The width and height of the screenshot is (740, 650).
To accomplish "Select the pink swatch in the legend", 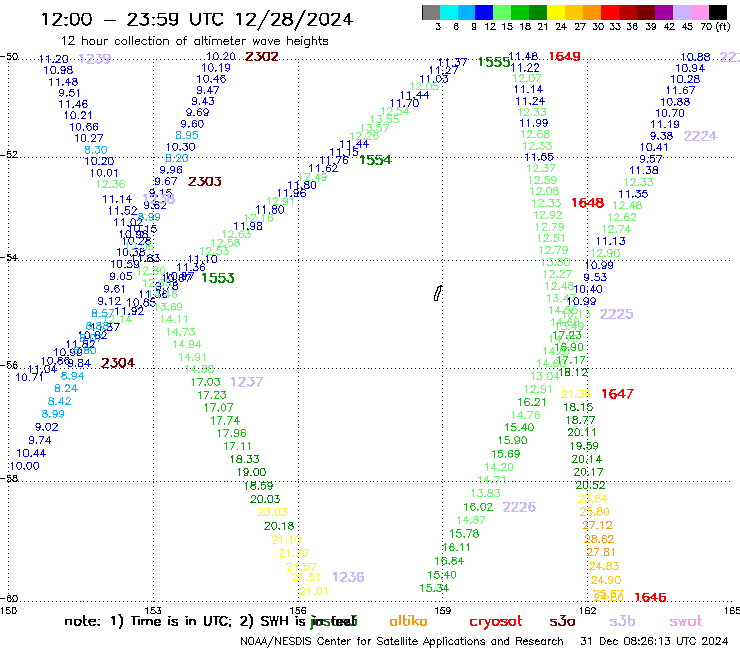I will (700, 12).
